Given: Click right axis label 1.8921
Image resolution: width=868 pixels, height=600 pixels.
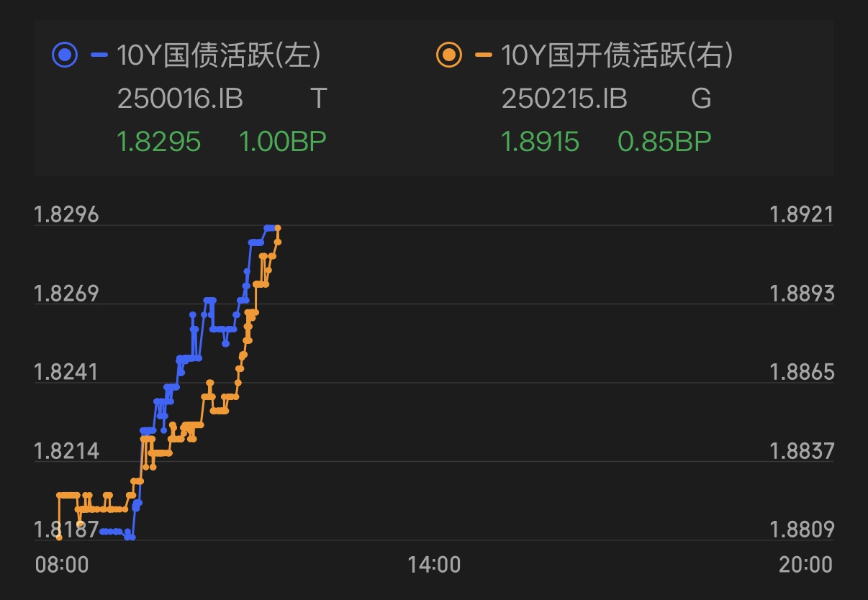Looking at the screenshot, I should click(x=802, y=214).
